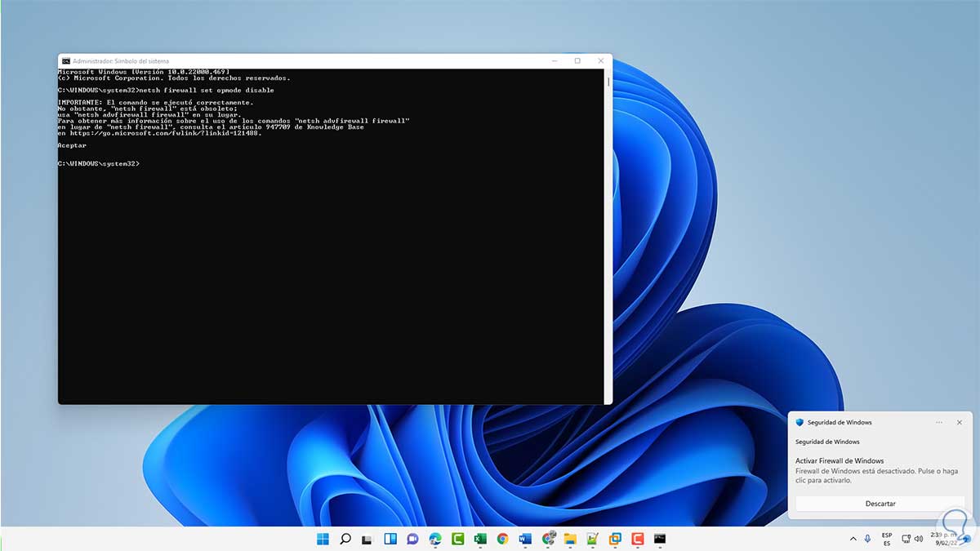Open notification options three-dot menu
Viewport: 980px width, 551px height.
tap(939, 422)
